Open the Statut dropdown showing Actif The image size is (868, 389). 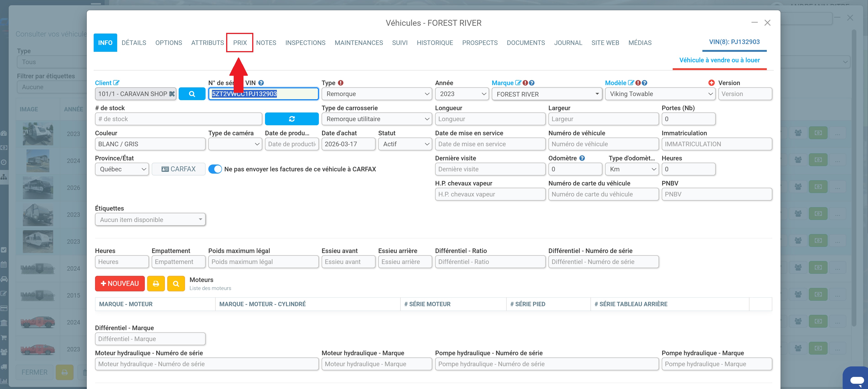[x=405, y=144]
